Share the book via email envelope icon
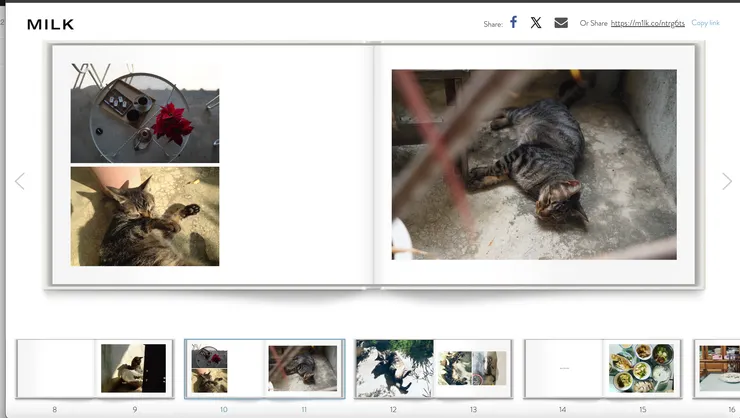This screenshot has height=418, width=740. 561,22
